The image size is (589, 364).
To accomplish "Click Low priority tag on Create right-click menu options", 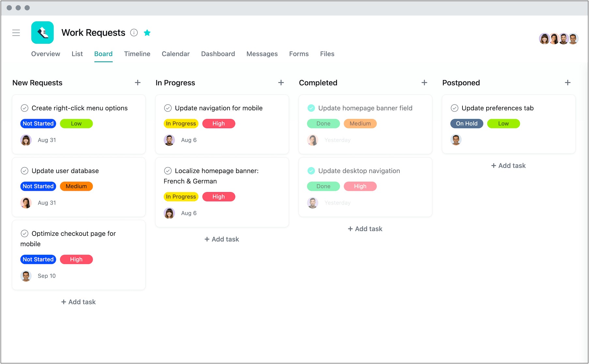I will click(x=76, y=124).
